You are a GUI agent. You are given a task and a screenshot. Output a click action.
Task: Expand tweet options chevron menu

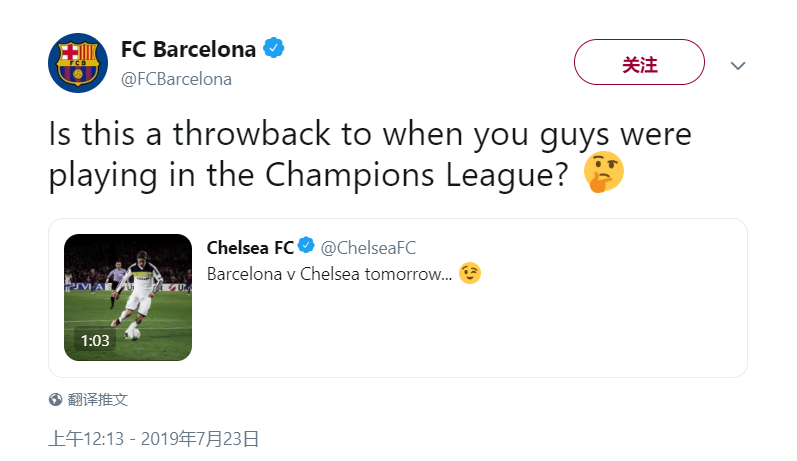pos(738,66)
